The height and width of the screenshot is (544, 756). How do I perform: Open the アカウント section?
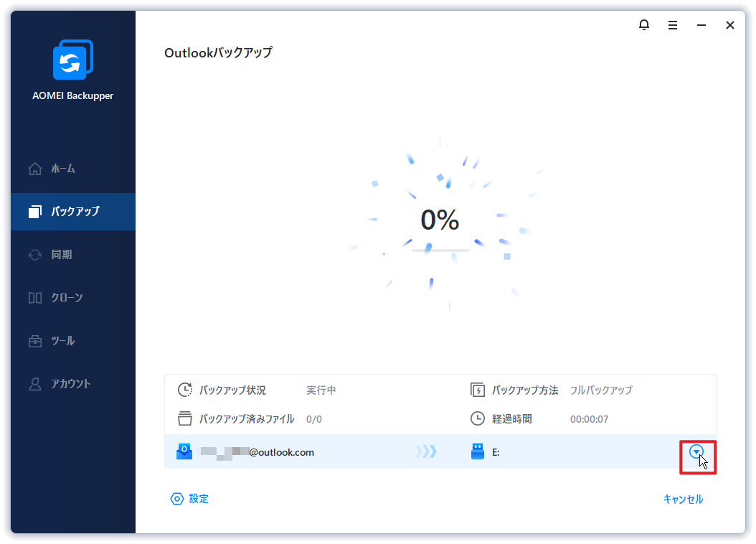(73, 384)
